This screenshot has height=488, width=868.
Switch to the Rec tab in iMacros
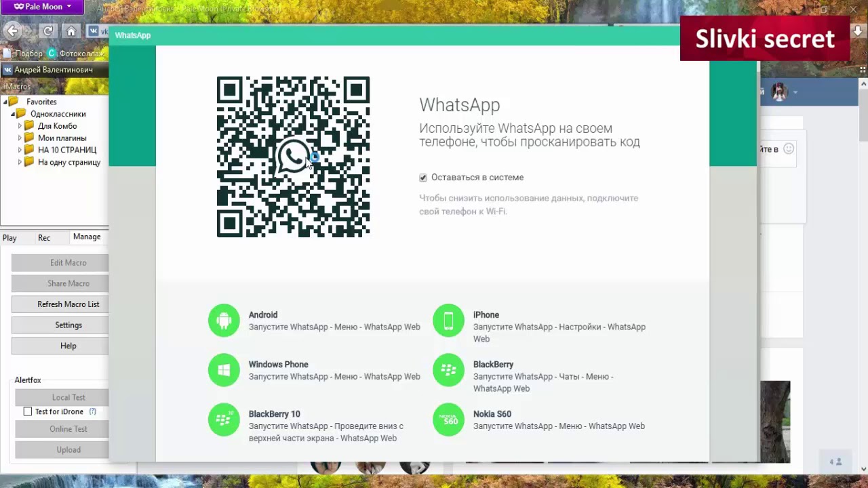click(x=44, y=238)
